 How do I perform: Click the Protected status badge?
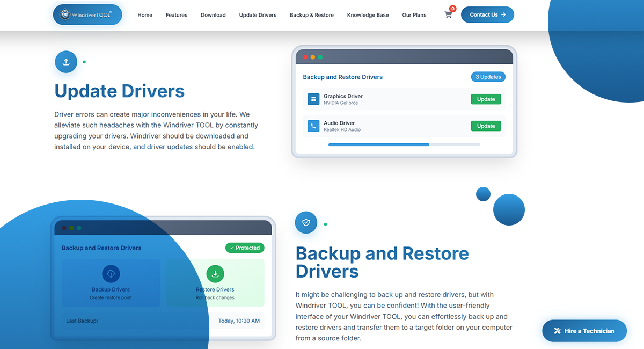tap(245, 248)
